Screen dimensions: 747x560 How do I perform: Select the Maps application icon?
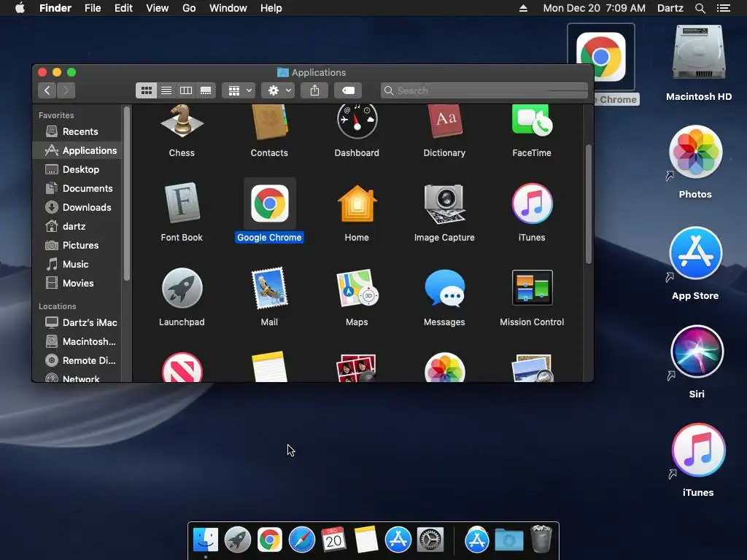357,288
